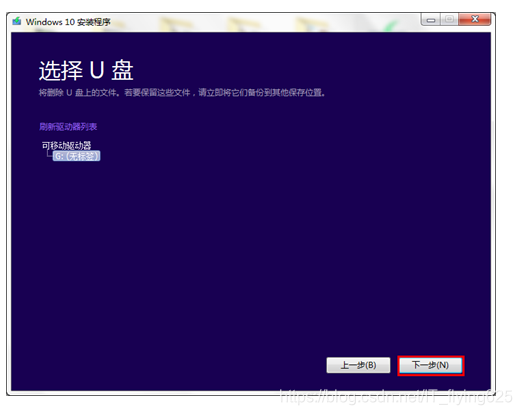Close the Windows 10 安装程序 window
The width and height of the screenshot is (522, 415).
[x=475, y=19]
